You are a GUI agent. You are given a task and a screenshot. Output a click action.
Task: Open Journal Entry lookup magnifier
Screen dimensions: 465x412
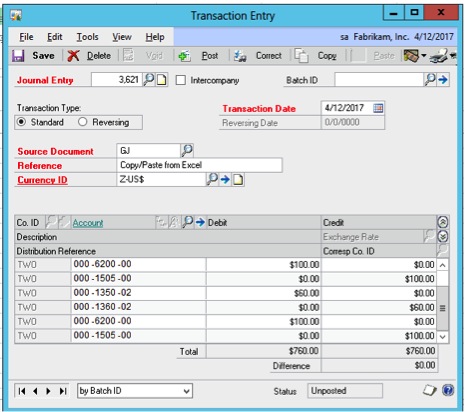pos(149,80)
